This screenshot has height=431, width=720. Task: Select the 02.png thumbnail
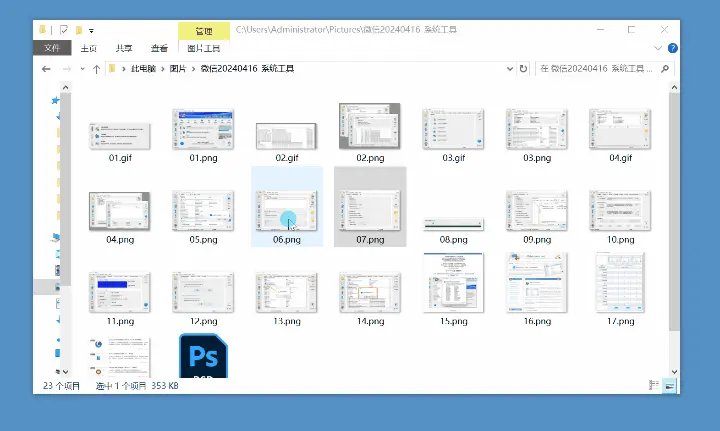click(x=370, y=126)
